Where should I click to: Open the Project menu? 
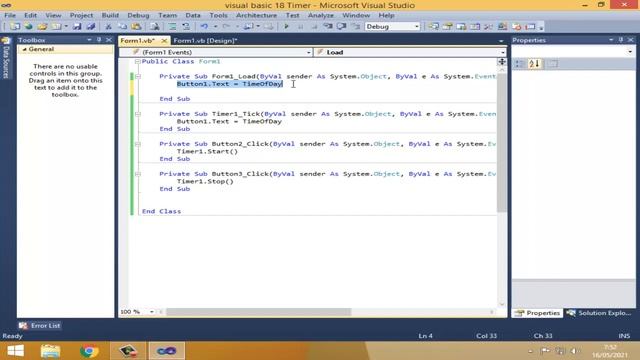[x=81, y=15]
